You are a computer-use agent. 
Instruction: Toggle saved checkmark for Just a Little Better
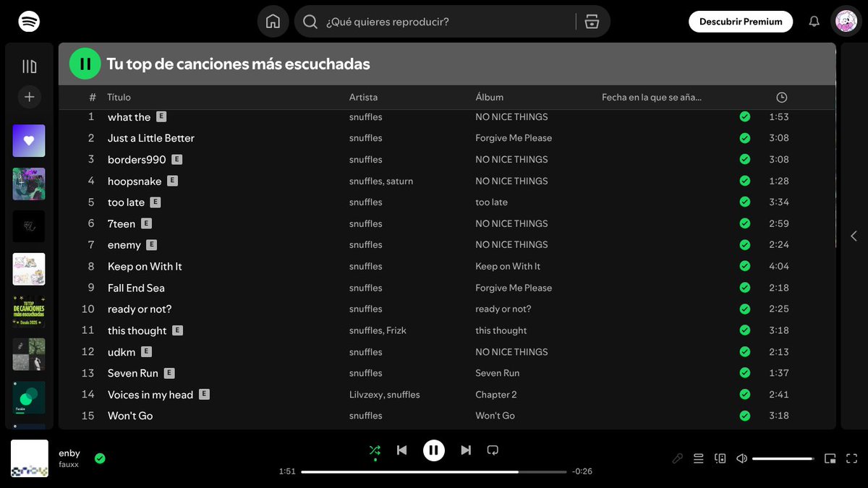[x=745, y=138]
